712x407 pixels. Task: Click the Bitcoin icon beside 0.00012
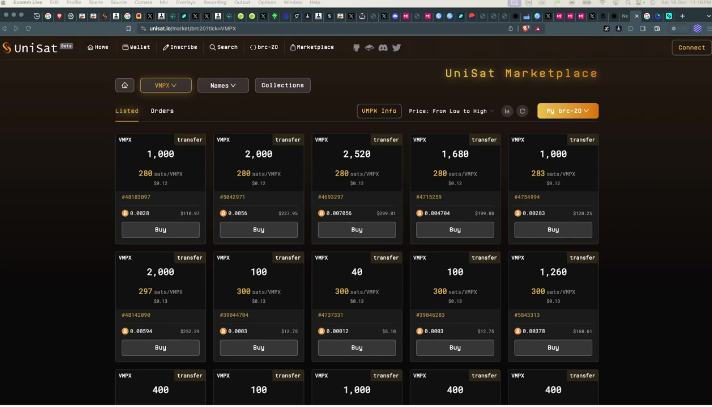(x=321, y=332)
